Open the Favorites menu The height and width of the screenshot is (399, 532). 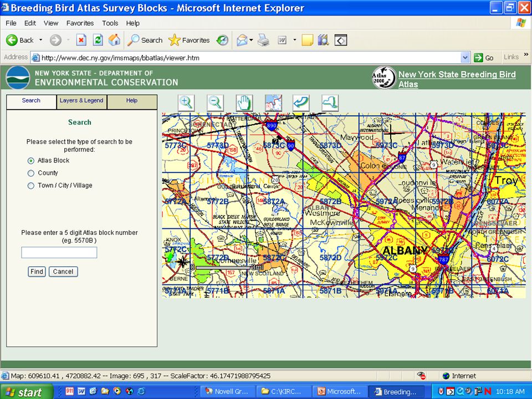tap(80, 23)
